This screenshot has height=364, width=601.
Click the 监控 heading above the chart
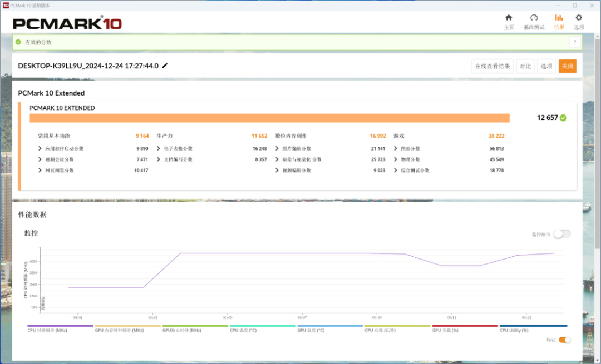tap(31, 233)
